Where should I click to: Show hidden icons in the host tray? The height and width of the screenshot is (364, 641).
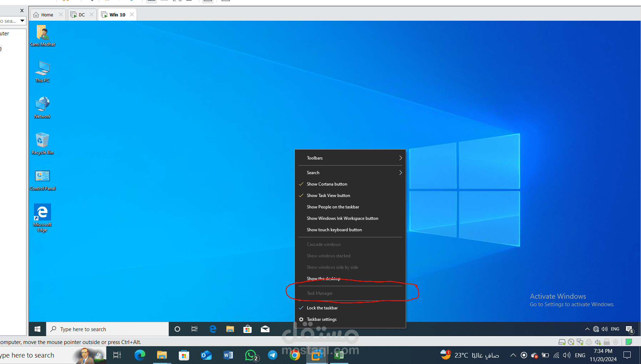(513, 355)
